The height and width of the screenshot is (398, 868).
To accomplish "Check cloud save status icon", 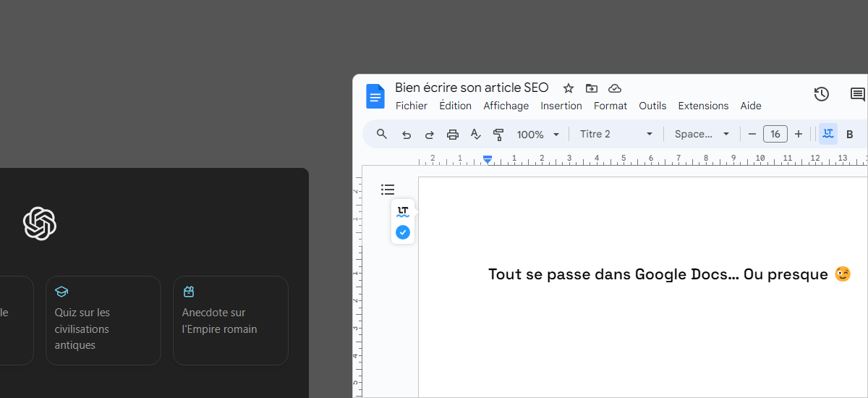I will [x=615, y=88].
